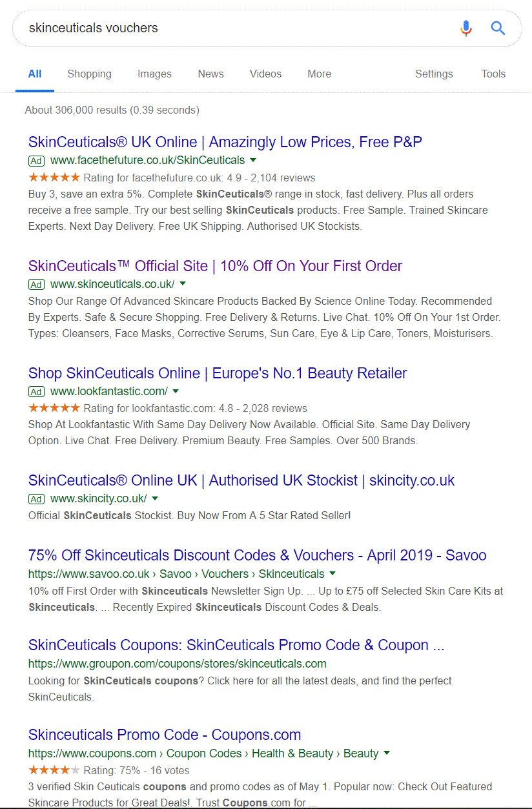Click the blue search magnifier icon
Screen dimensions: 532x809
click(x=498, y=28)
